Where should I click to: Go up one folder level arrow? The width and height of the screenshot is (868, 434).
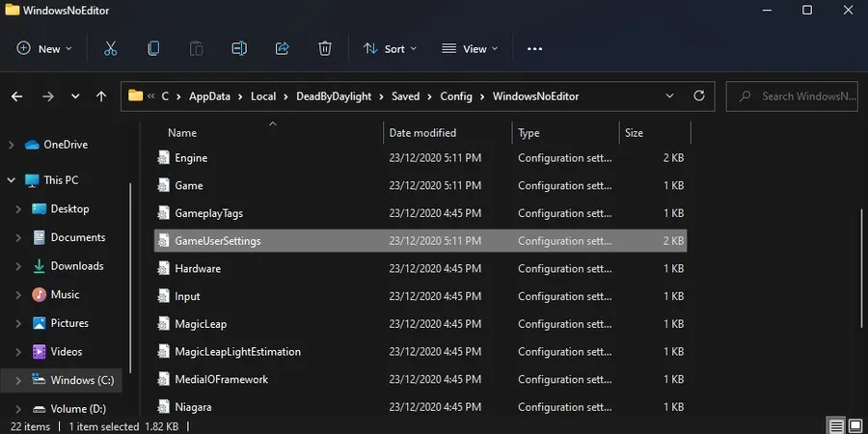[x=101, y=96]
